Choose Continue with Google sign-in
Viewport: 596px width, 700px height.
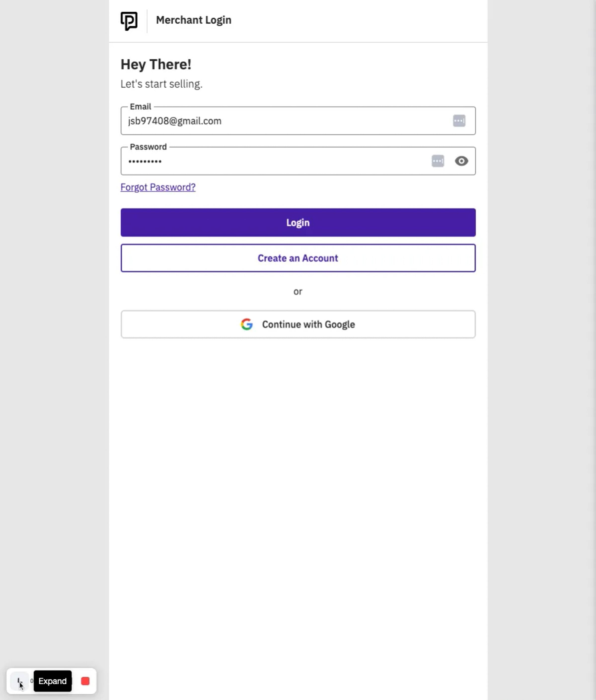coord(298,324)
